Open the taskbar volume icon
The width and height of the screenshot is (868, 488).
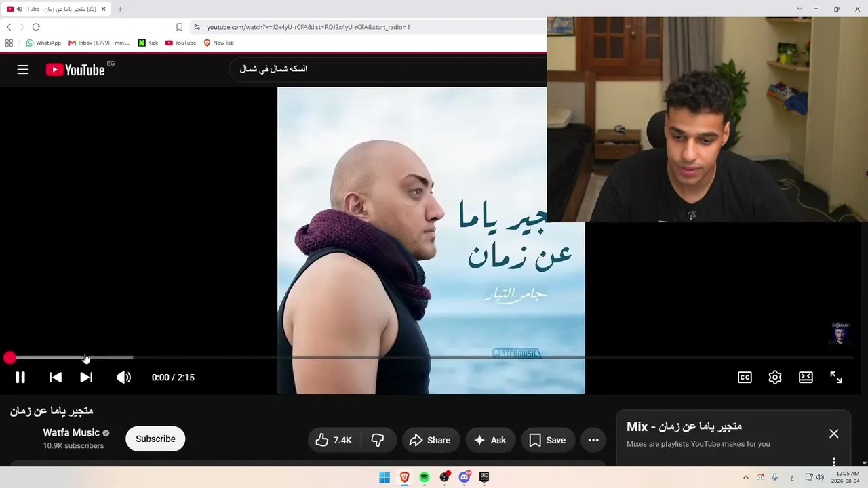pos(820,477)
